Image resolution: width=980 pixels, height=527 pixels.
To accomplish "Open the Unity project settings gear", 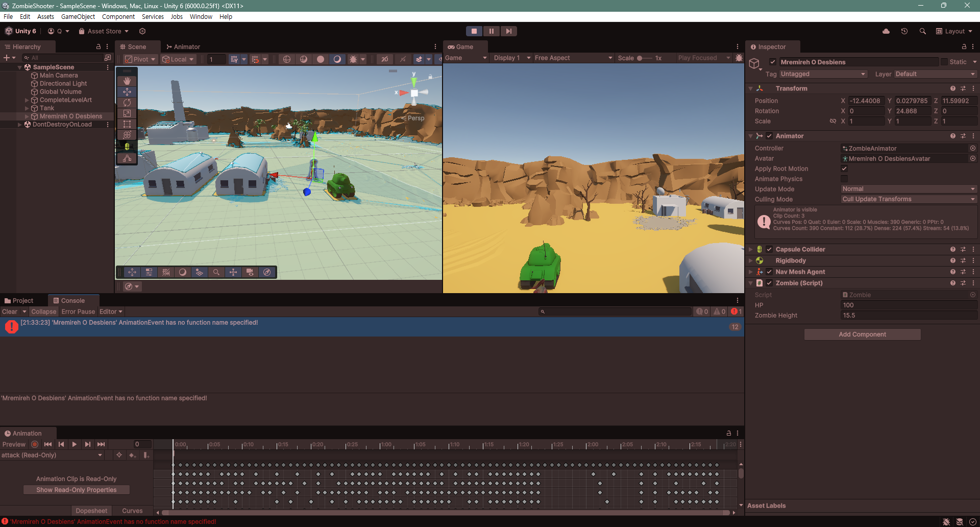I will point(142,31).
